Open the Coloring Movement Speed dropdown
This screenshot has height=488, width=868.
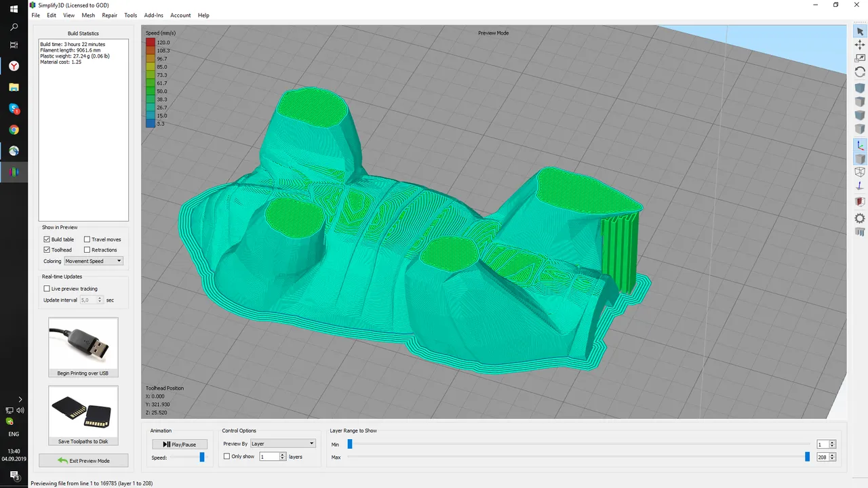click(x=94, y=261)
